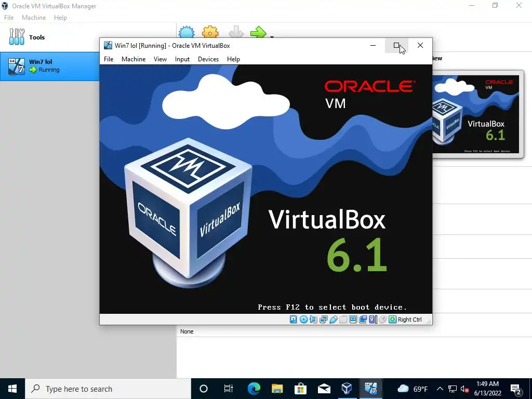This screenshot has height=399, width=532.
Task: Launch Microsoft Edge from the taskbar
Action: click(x=254, y=389)
